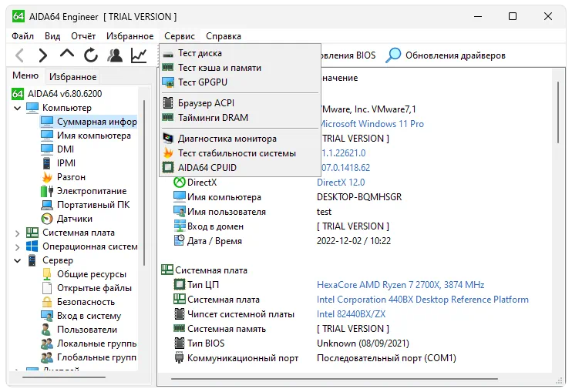Screen dimensions: 572x392
Task: Open the Справка menu
Action: pyautogui.click(x=224, y=36)
